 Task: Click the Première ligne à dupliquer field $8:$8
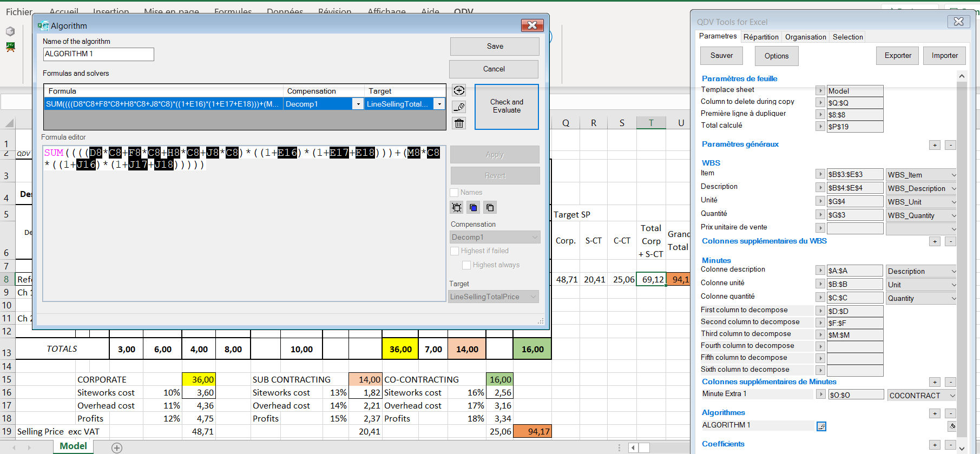tap(855, 115)
